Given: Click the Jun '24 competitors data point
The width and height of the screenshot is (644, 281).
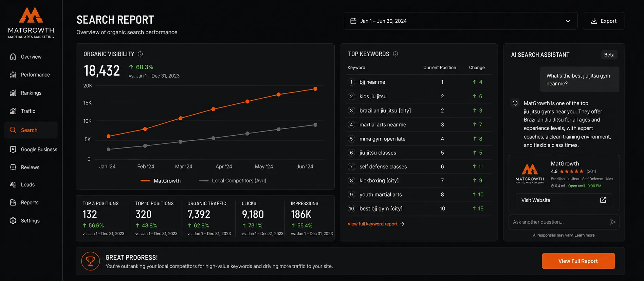Looking at the screenshot, I should pyautogui.click(x=315, y=125).
